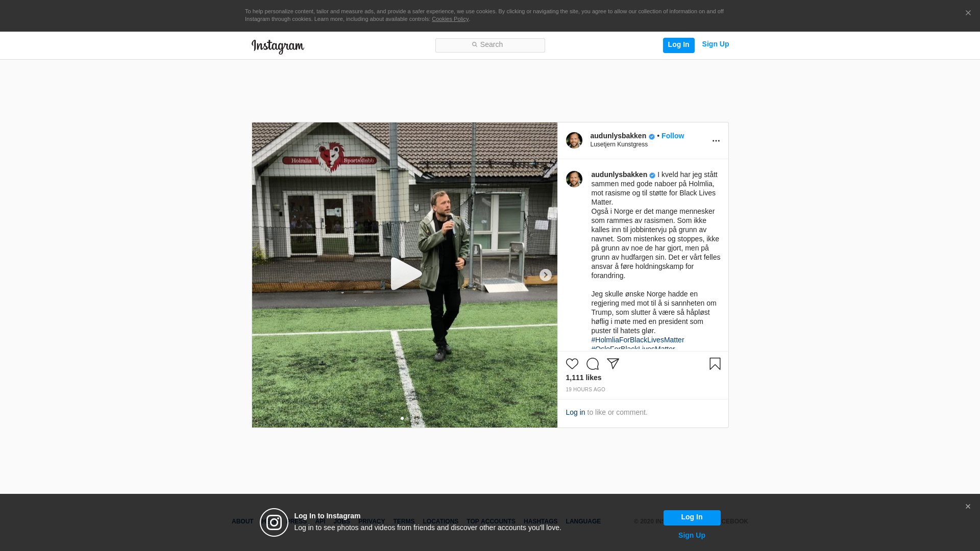
Task: Save post with bookmark icon
Action: tap(715, 364)
